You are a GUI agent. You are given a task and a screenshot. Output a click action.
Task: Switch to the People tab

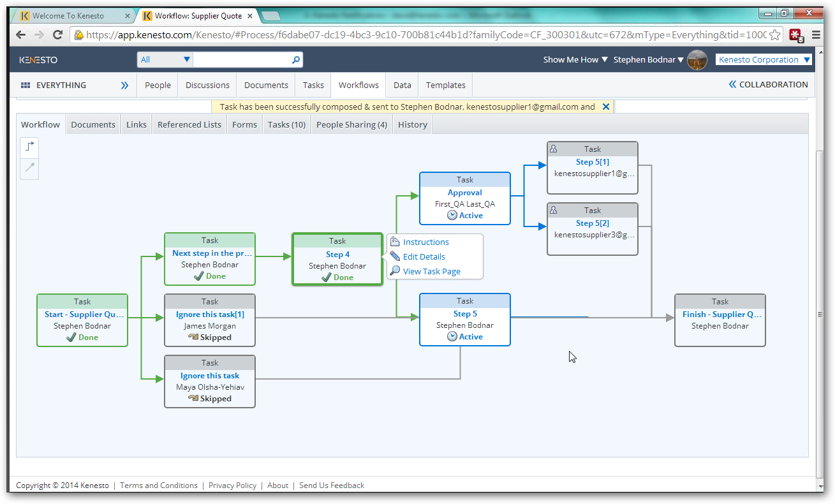[x=158, y=85]
